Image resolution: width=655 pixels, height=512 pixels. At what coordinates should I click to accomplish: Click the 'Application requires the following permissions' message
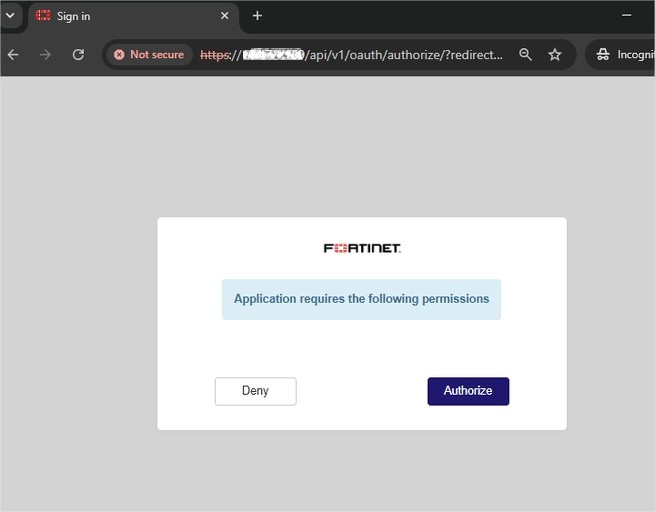click(x=361, y=299)
